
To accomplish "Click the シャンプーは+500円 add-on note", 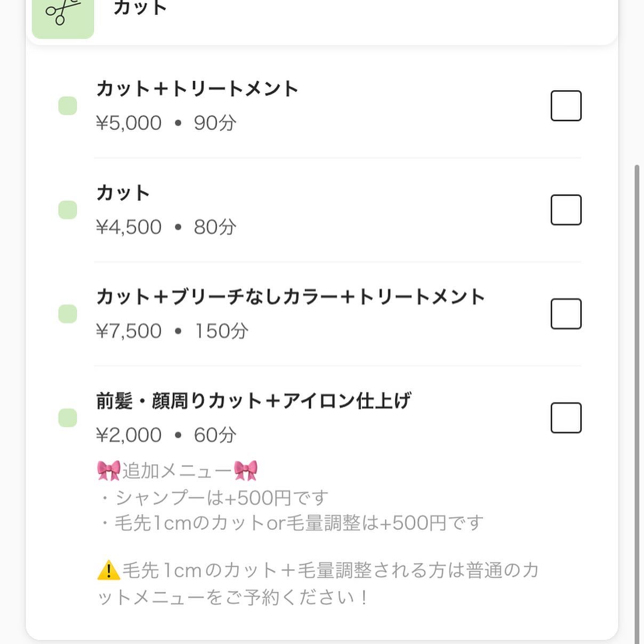I will coord(214,498).
